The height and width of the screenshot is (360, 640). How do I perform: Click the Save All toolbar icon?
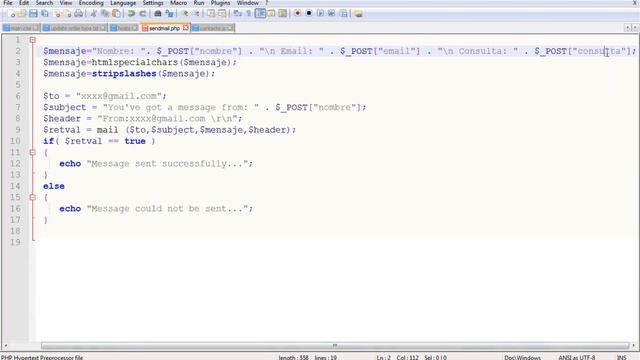[44, 14]
